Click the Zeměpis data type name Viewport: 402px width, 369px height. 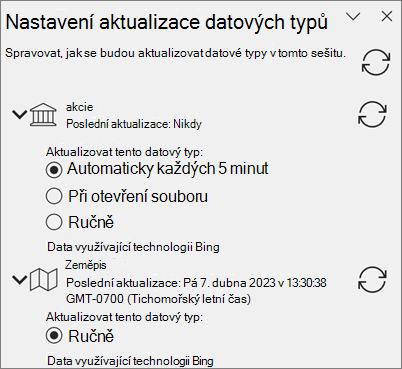[86, 265]
